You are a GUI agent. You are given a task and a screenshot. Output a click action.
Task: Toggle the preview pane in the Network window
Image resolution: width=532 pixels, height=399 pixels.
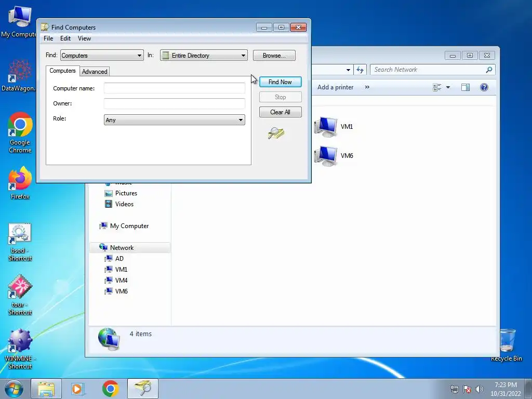pos(465,87)
